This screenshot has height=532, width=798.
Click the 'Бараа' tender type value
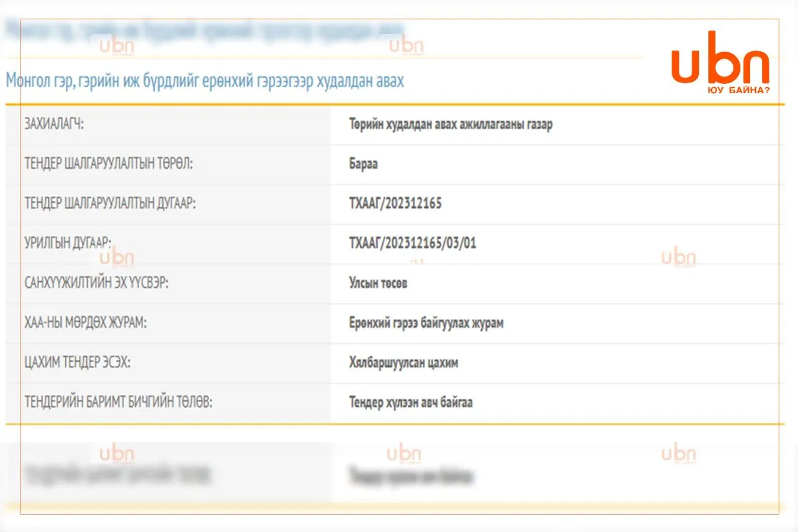[x=363, y=164]
